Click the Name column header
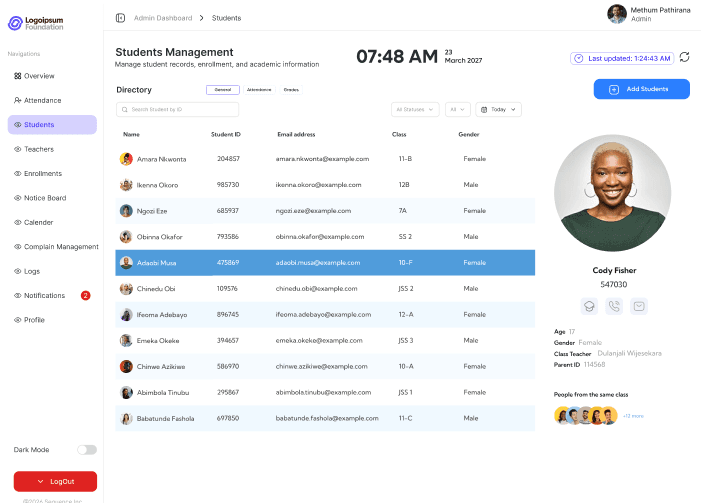Viewport: 701px width, 503px height. [131, 134]
